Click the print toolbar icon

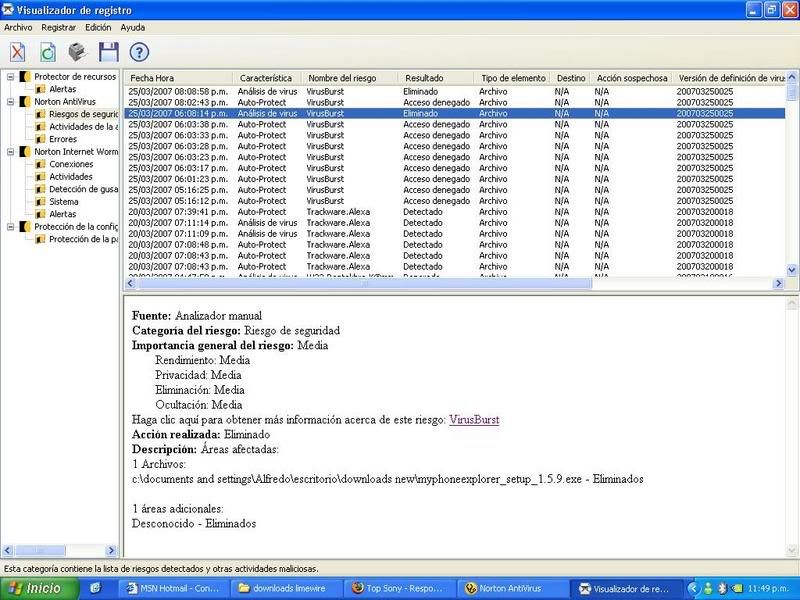point(78,52)
